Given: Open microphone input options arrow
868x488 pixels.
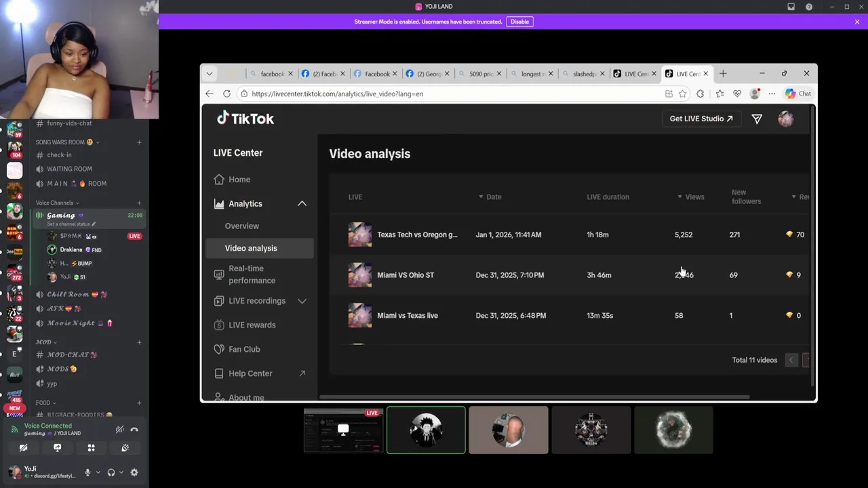Looking at the screenshot, I should coord(98,472).
